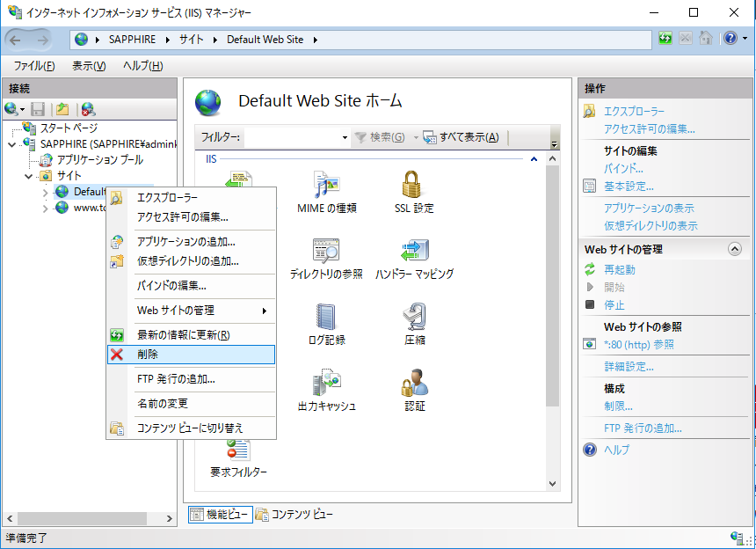Click the フィルター input field
This screenshot has height=549, width=756.
[292, 138]
